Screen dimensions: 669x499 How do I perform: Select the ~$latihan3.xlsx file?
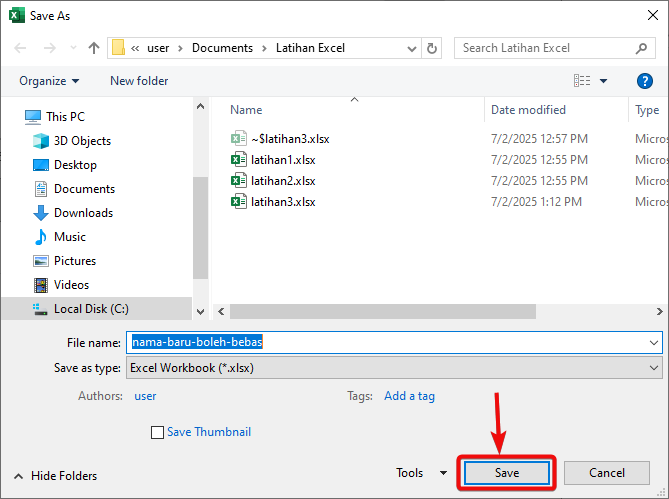[290, 139]
